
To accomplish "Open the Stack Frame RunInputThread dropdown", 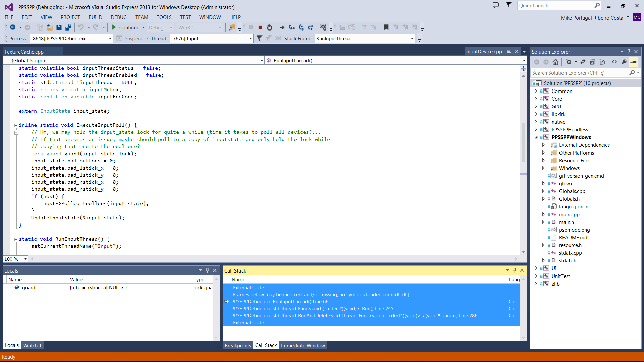I will point(412,39).
